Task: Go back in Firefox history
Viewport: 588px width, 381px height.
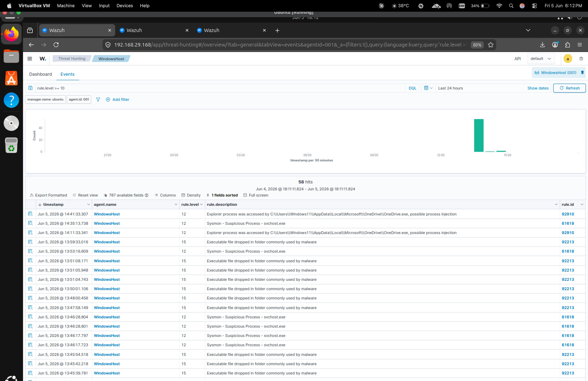Action: pos(31,45)
